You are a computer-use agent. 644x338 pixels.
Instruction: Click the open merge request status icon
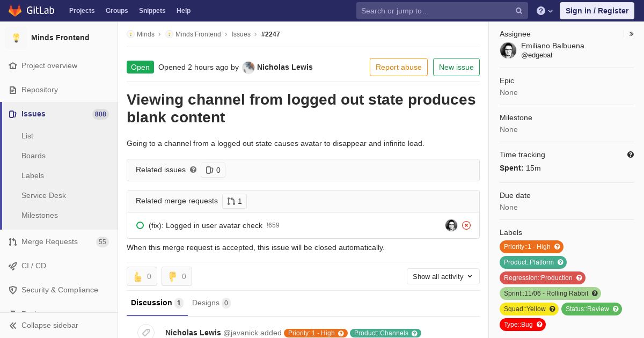coord(140,225)
